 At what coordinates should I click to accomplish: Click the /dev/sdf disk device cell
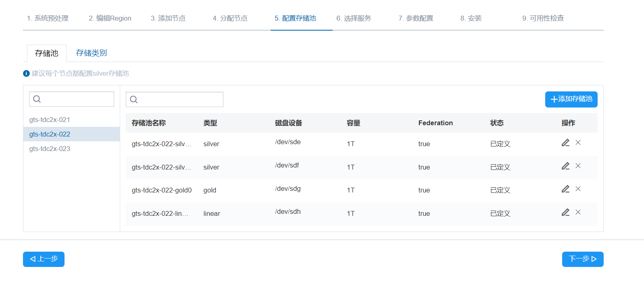pyautogui.click(x=287, y=165)
